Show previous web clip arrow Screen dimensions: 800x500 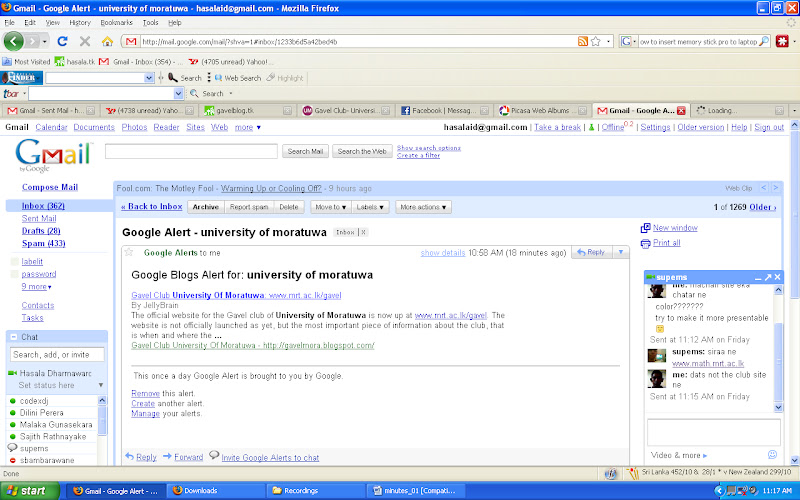764,188
